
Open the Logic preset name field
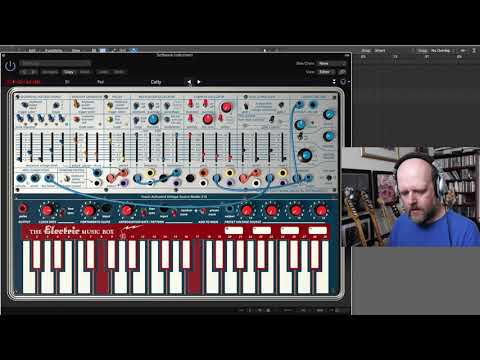55,63
